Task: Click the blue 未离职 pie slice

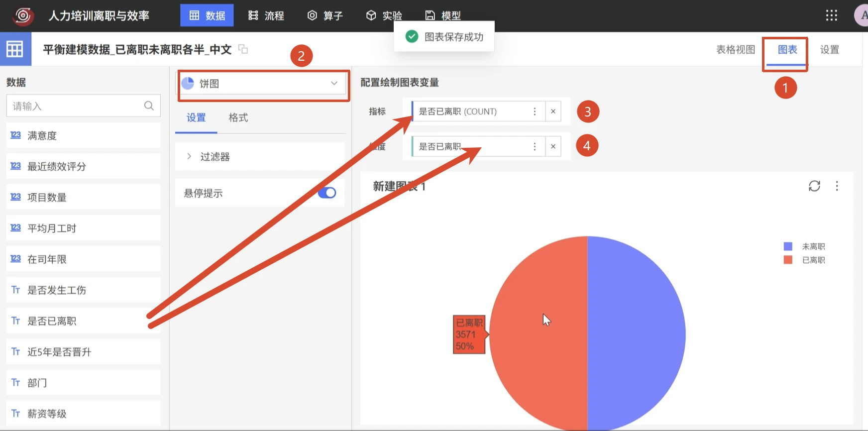Action: coord(637,332)
